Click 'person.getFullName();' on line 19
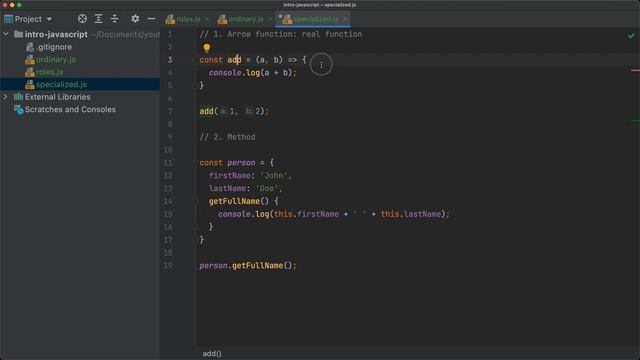The width and height of the screenshot is (640, 360). 248,265
